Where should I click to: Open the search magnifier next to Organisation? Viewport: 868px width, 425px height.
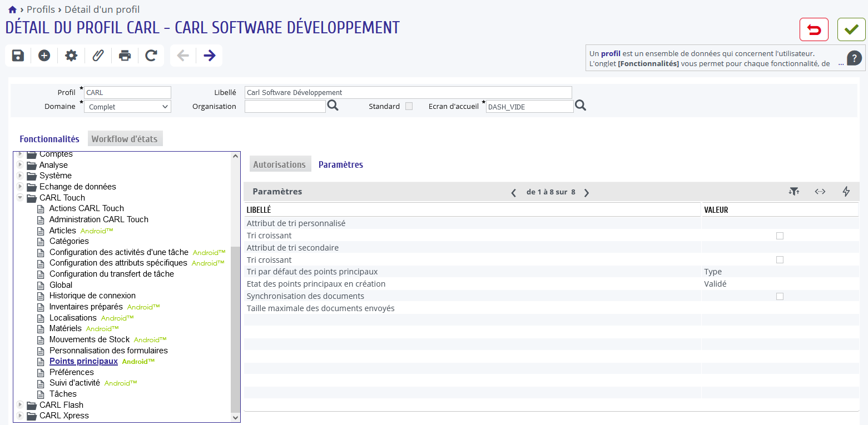click(333, 106)
